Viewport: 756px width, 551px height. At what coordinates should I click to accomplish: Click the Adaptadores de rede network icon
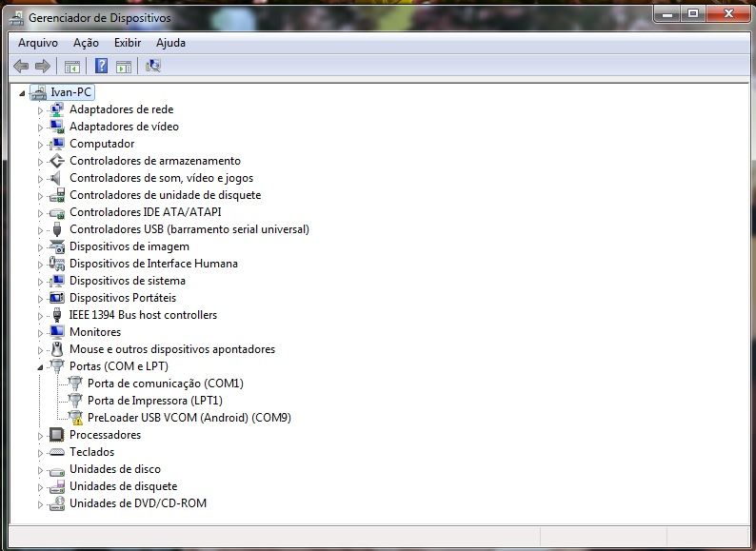(57, 109)
